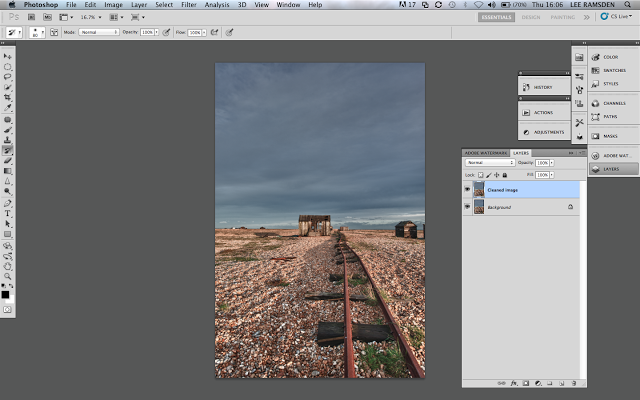Image resolution: width=640 pixels, height=400 pixels.
Task: Open the Arrange Documents dropdown
Action: pos(116,17)
